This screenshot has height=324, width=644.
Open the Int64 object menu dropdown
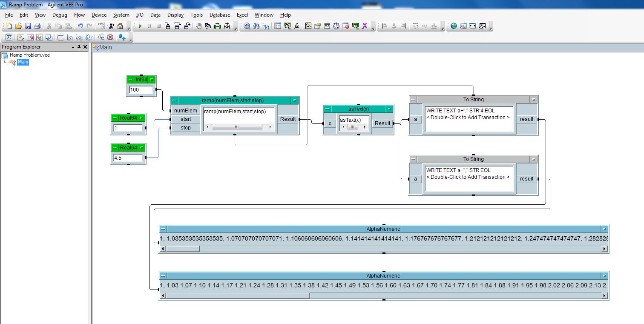click(x=152, y=80)
